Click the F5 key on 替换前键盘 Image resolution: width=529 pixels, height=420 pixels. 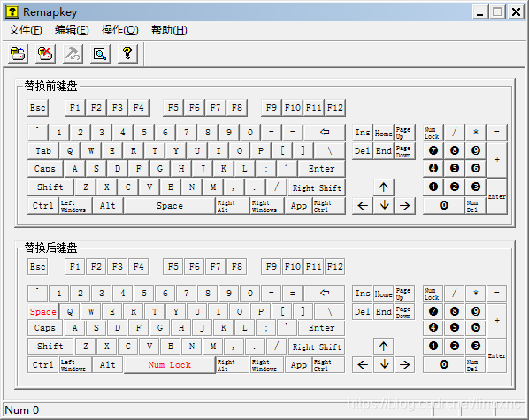tap(173, 108)
